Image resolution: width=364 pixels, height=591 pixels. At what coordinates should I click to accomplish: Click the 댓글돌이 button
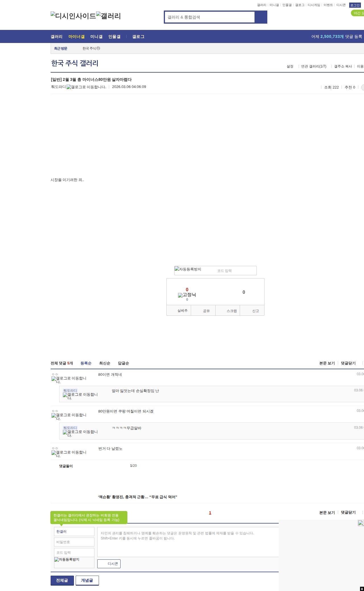(x=66, y=466)
